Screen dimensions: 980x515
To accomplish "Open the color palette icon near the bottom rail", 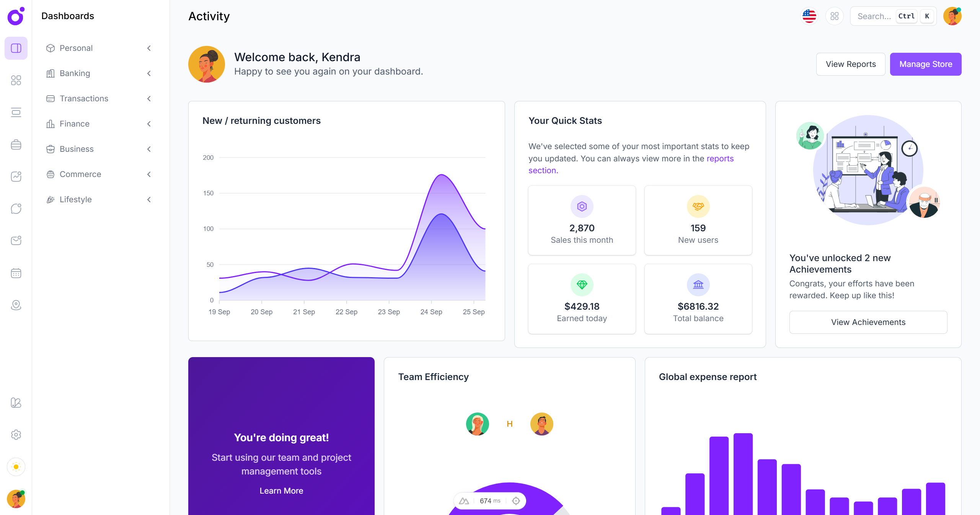I will (16, 403).
